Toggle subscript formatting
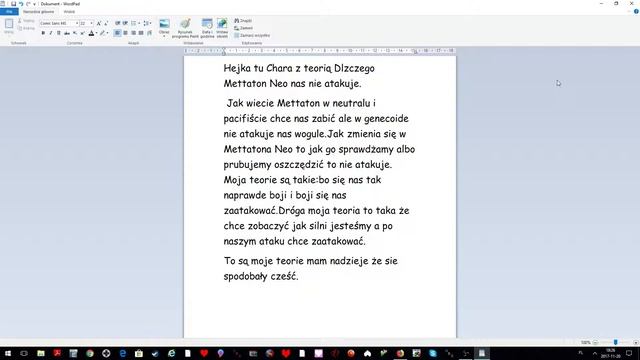This screenshot has height=360, width=640. coord(75,33)
